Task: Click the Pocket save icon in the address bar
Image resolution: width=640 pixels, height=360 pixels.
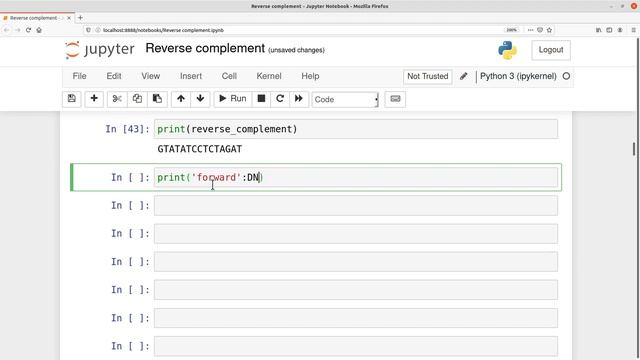Action: [540, 30]
